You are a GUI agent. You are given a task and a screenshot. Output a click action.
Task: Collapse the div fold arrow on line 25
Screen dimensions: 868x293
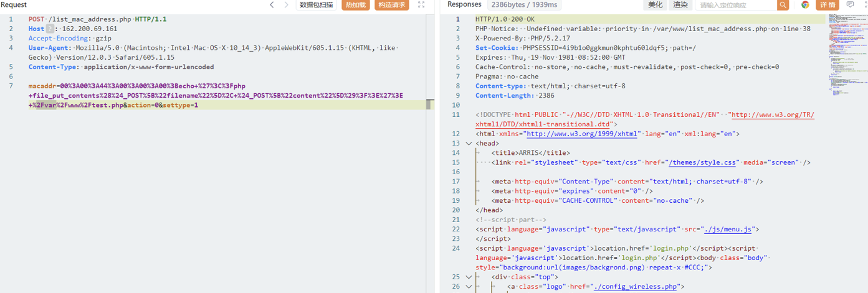coord(469,277)
